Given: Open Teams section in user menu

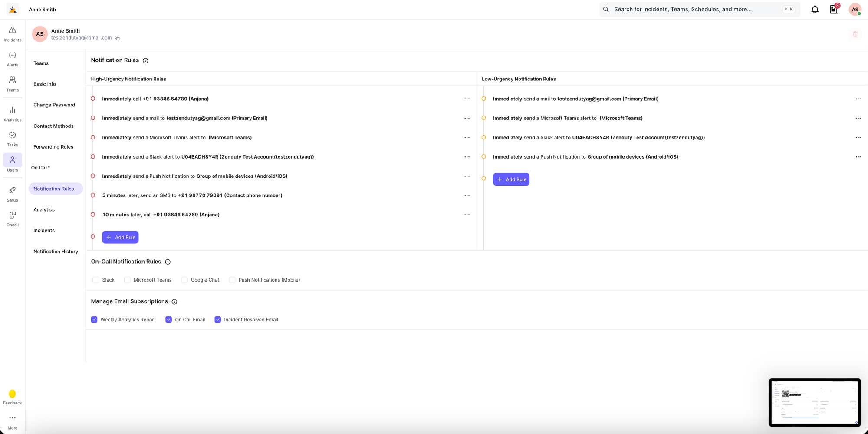Looking at the screenshot, I should tap(41, 63).
